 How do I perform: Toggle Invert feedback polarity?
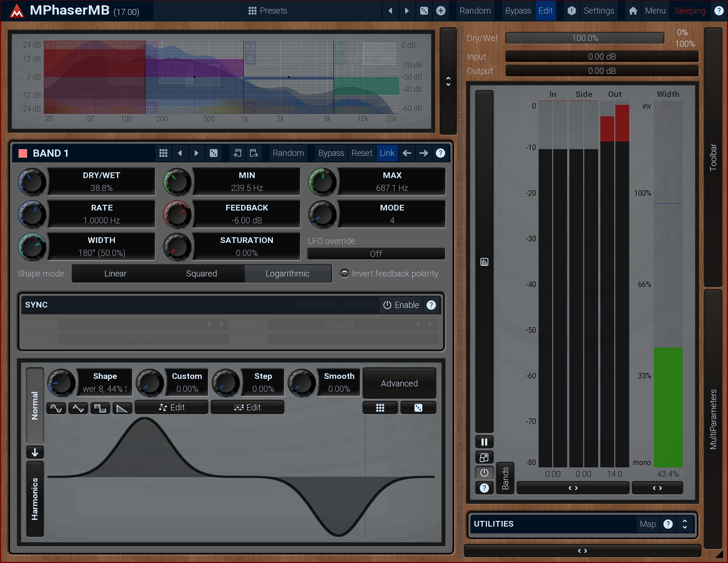(344, 273)
